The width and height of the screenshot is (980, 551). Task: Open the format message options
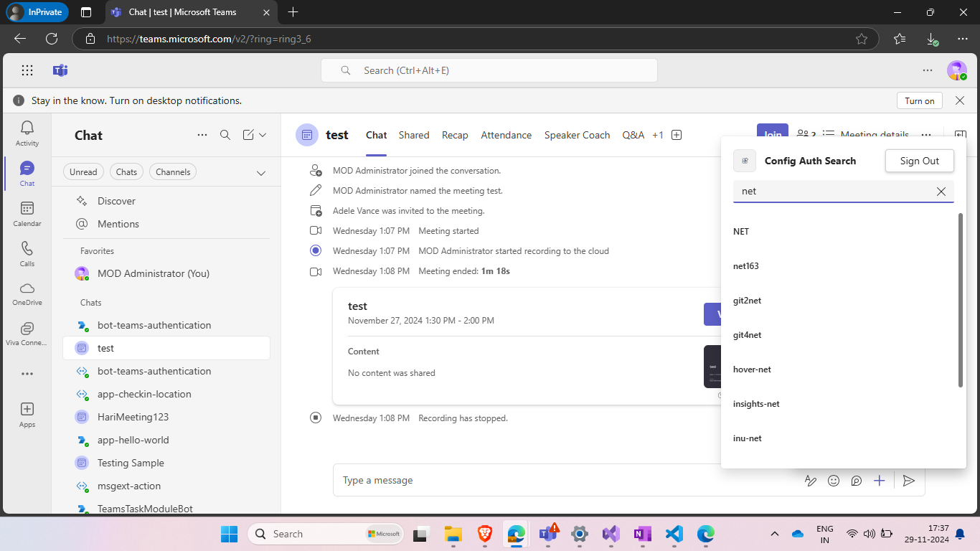coord(811,481)
